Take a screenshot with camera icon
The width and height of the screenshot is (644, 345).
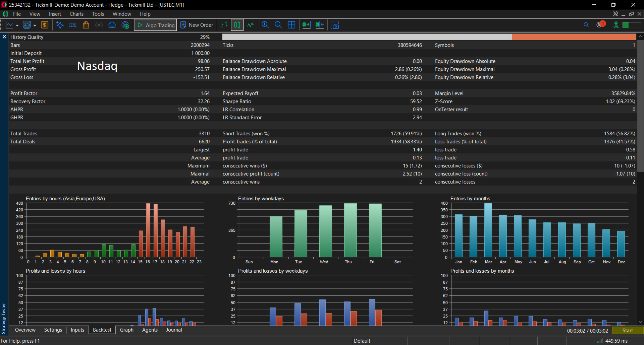[335, 25]
